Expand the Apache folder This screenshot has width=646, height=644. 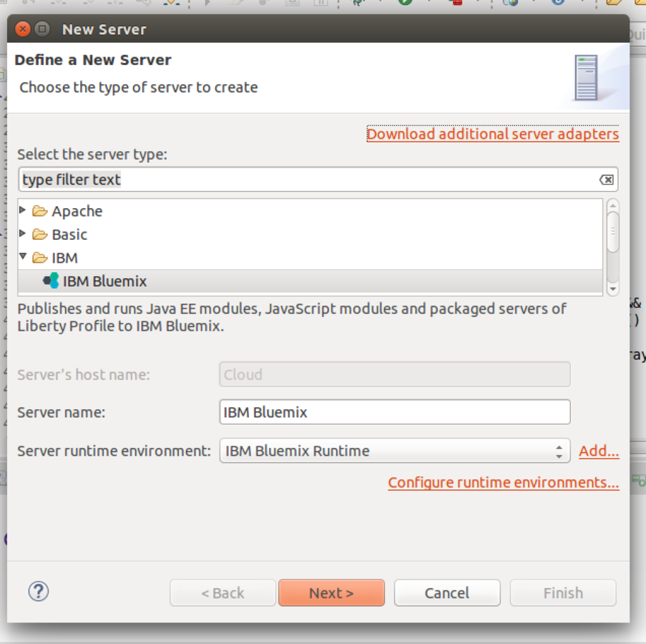click(x=23, y=210)
